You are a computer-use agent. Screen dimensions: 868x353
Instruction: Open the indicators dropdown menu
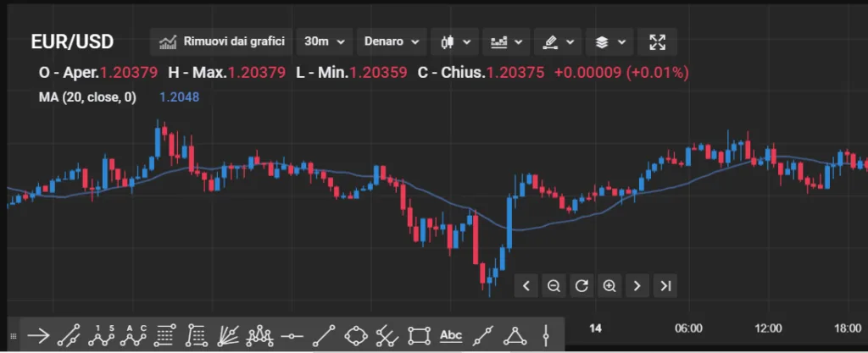pyautogui.click(x=507, y=42)
